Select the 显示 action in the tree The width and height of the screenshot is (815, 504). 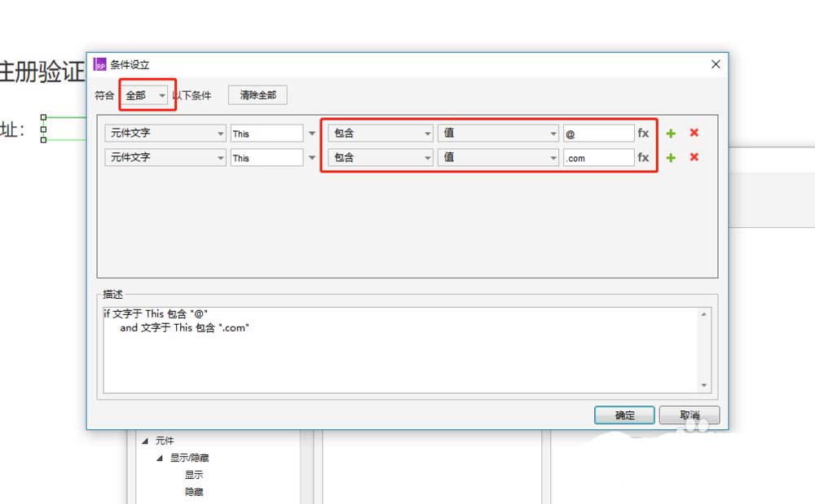[194, 475]
